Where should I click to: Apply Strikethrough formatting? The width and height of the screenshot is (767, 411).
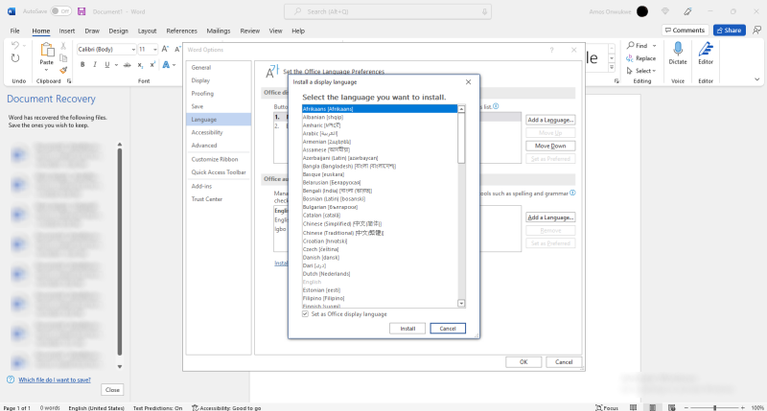coord(127,65)
